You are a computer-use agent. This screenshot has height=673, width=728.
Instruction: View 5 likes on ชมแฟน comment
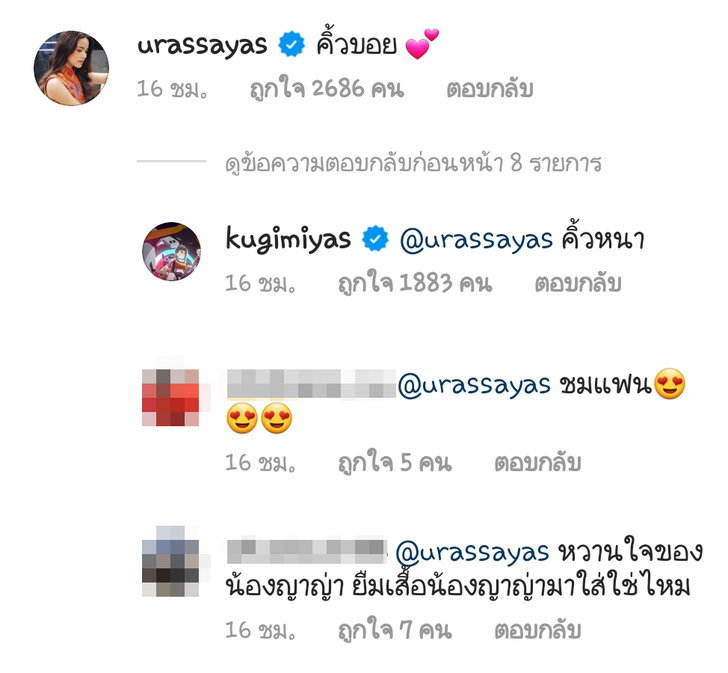coord(395,463)
